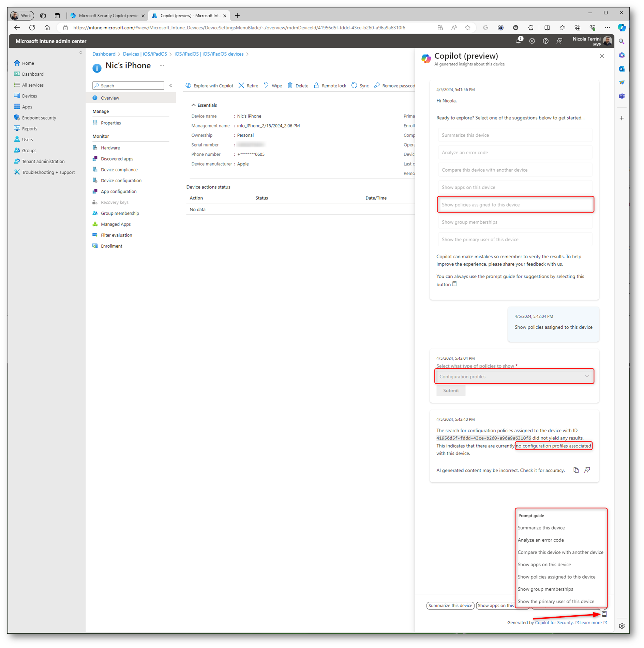Image resolution: width=644 pixels, height=648 pixels.
Task: Open Devices in left navigation
Action: 25,96
